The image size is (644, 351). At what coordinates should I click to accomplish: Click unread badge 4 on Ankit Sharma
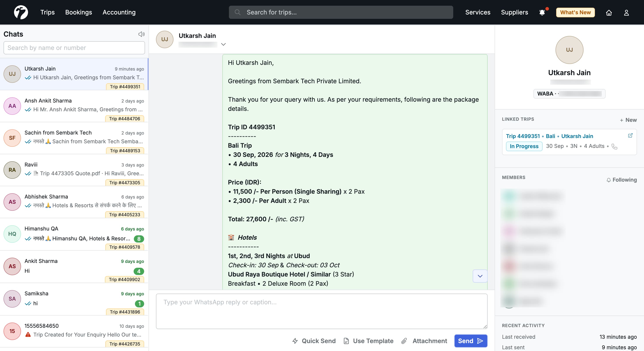[x=139, y=271]
